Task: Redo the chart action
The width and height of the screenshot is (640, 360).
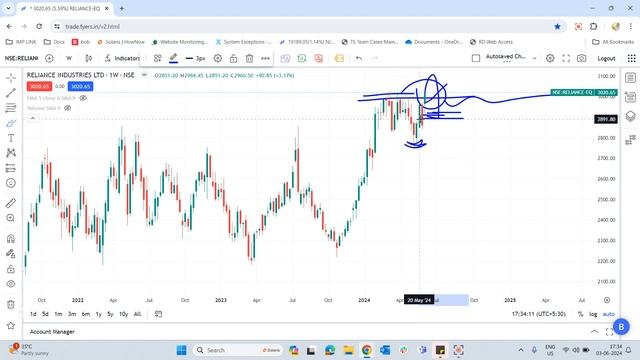Action: [375, 58]
